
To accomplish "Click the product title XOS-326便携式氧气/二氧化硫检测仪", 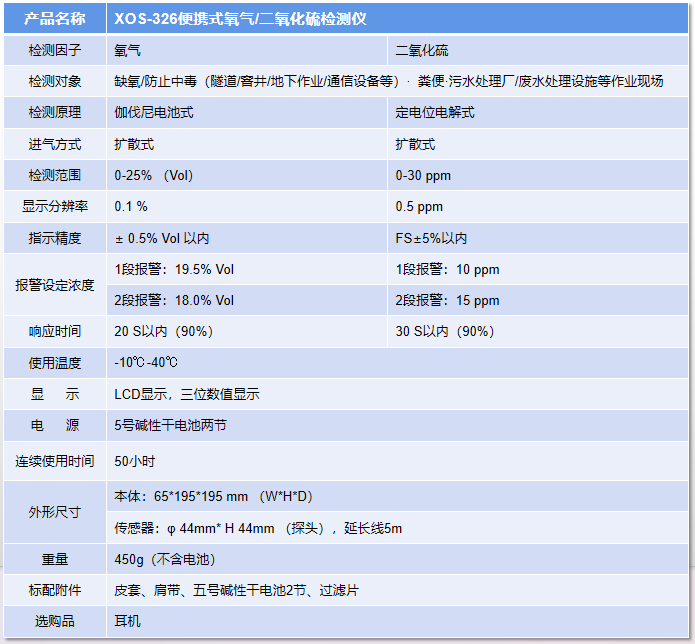I will coord(240,19).
